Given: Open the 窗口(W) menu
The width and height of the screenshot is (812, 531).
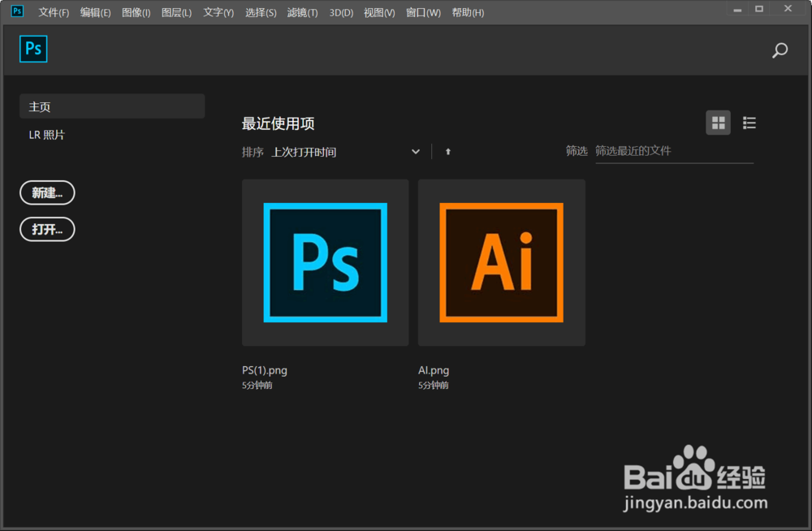Looking at the screenshot, I should point(423,12).
